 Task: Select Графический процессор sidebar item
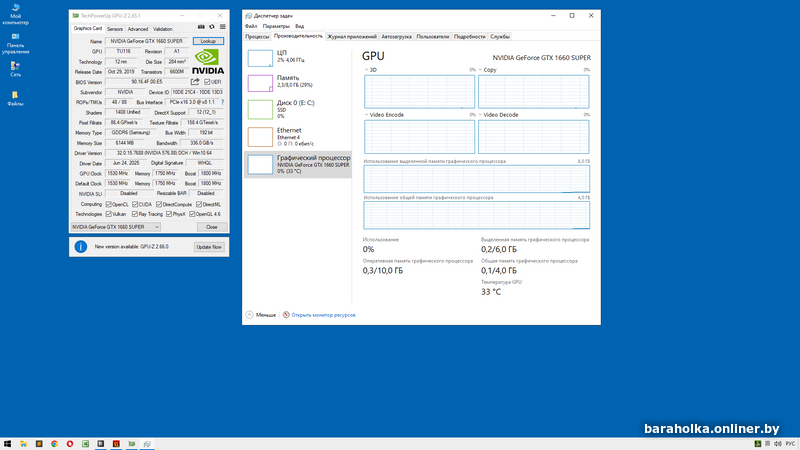298,164
